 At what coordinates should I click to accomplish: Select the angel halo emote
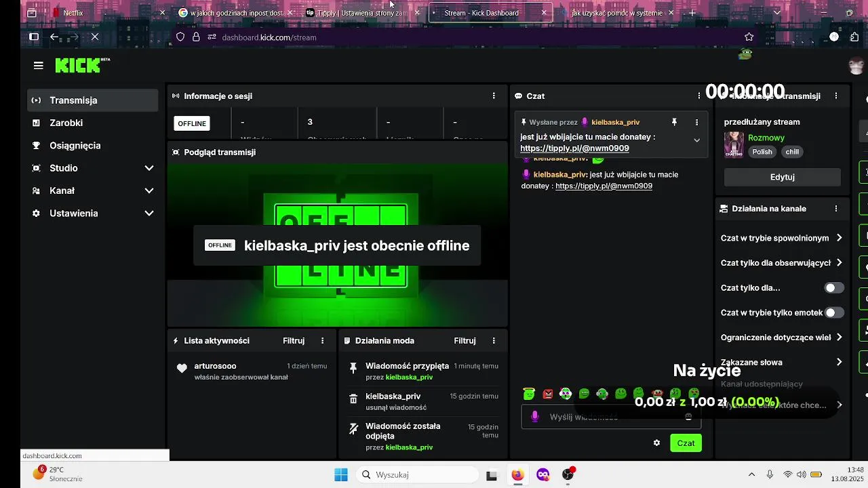click(530, 394)
